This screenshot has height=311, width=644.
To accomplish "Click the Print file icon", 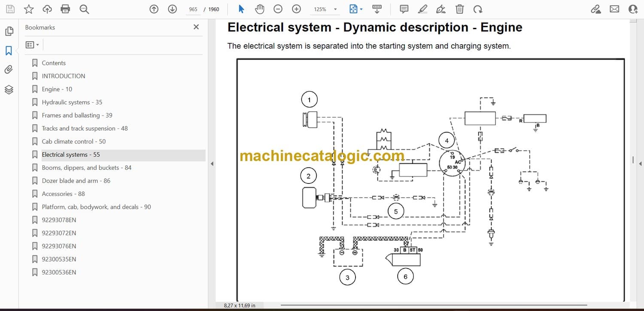I will click(65, 9).
